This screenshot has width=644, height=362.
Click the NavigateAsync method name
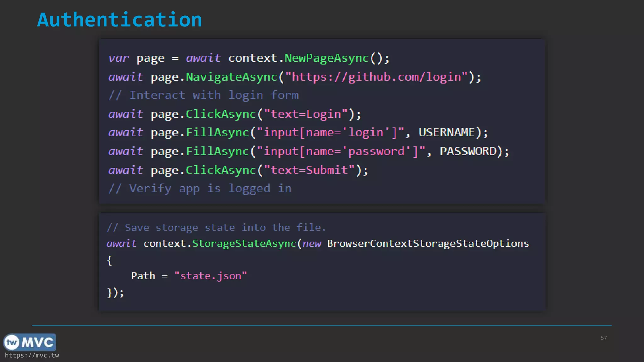pyautogui.click(x=231, y=77)
